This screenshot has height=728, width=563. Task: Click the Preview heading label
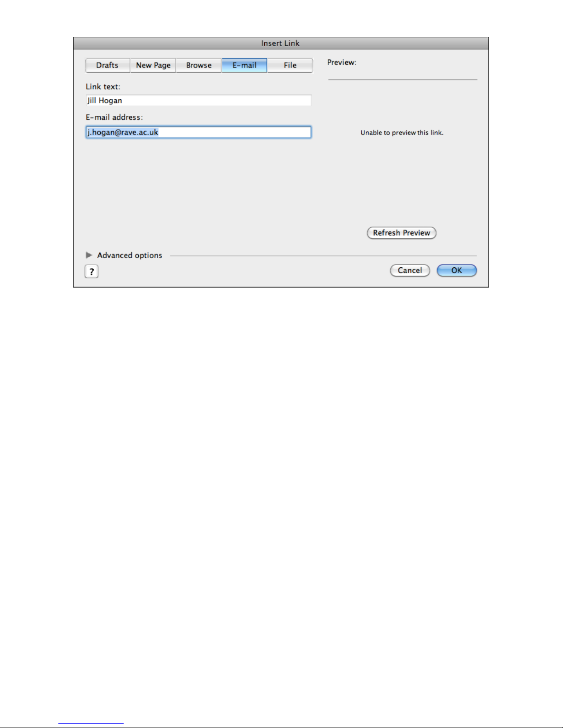(x=342, y=62)
